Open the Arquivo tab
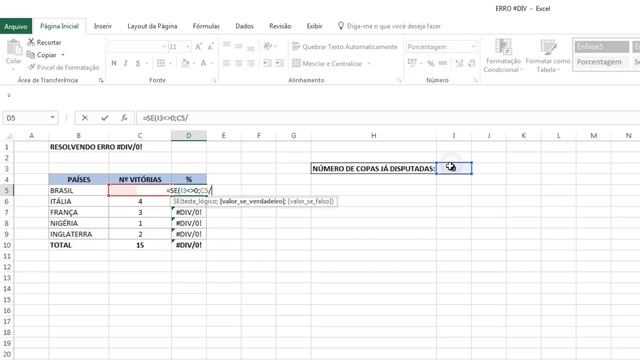The image size is (640, 360). tap(16, 26)
